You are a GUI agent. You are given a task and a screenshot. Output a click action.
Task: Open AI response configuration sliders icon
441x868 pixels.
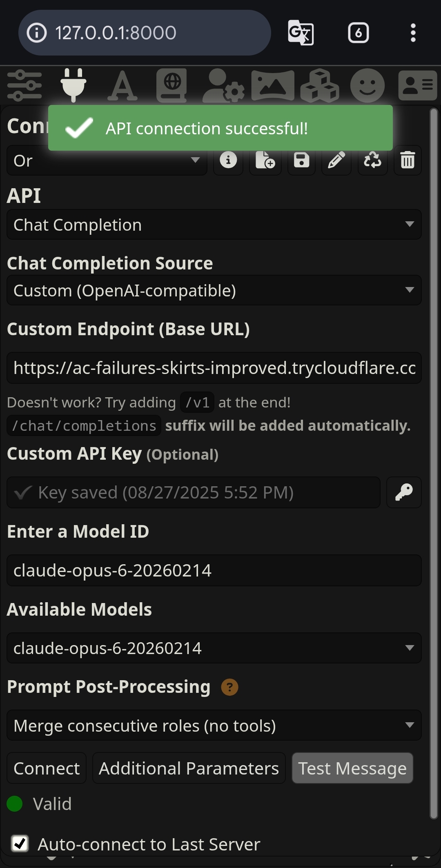[x=24, y=85]
